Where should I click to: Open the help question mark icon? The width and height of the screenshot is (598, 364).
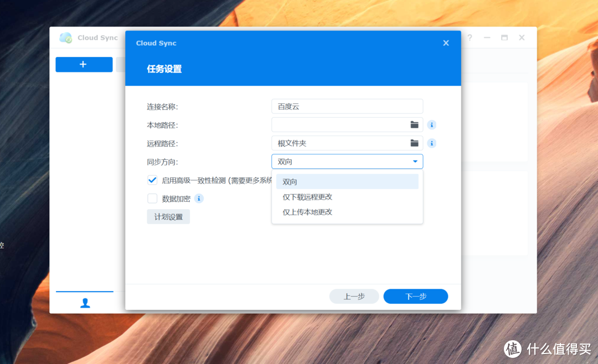(x=469, y=38)
